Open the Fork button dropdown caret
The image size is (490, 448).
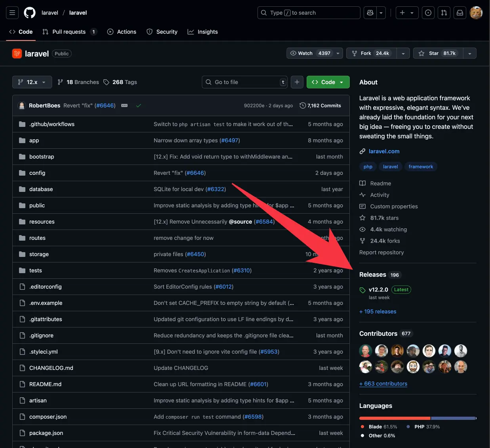[x=403, y=53]
